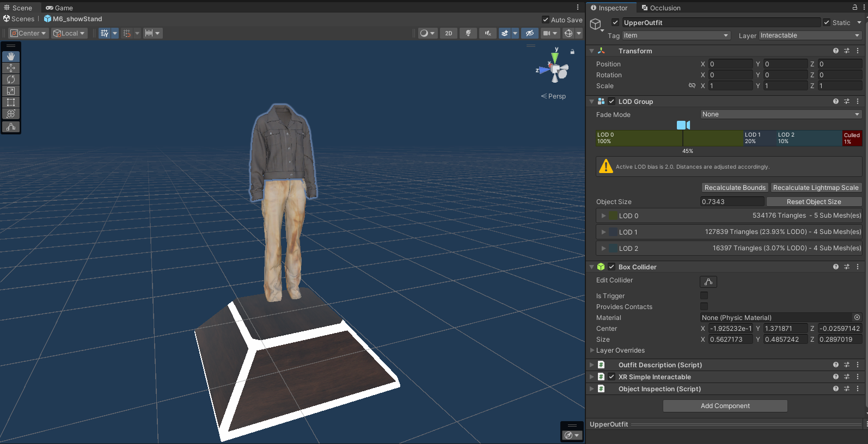Open the Layer dropdown set to Interactable
The image size is (868, 444).
coord(810,35)
